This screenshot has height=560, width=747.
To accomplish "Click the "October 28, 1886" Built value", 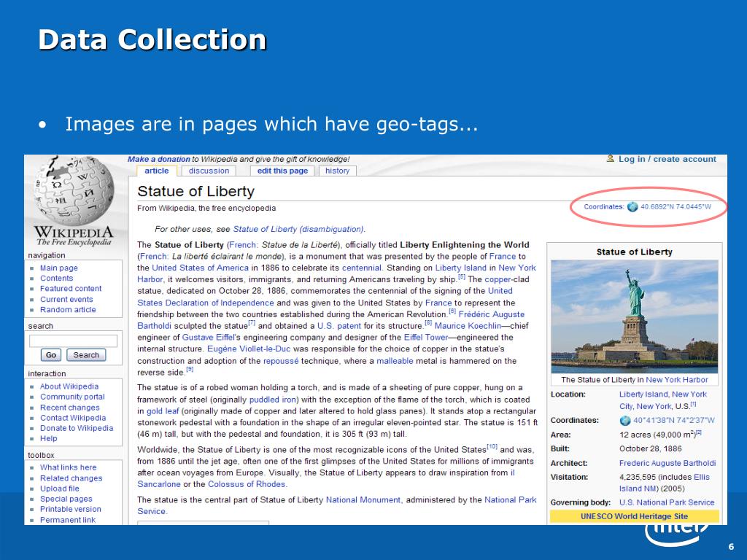I will (x=650, y=448).
